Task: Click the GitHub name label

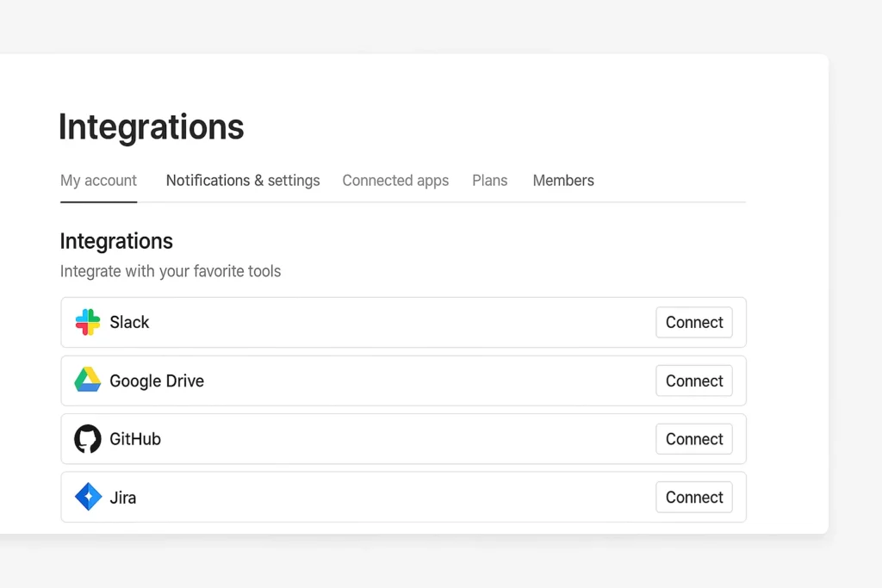Action: point(135,439)
